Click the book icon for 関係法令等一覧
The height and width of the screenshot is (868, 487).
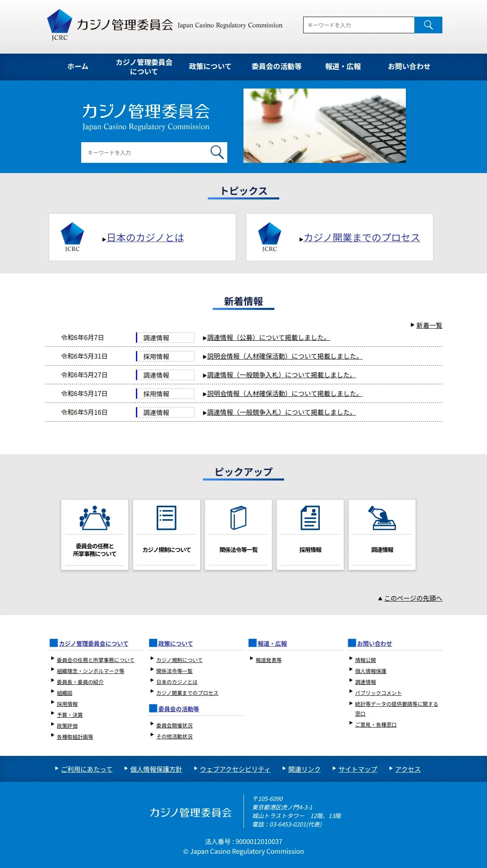click(238, 517)
